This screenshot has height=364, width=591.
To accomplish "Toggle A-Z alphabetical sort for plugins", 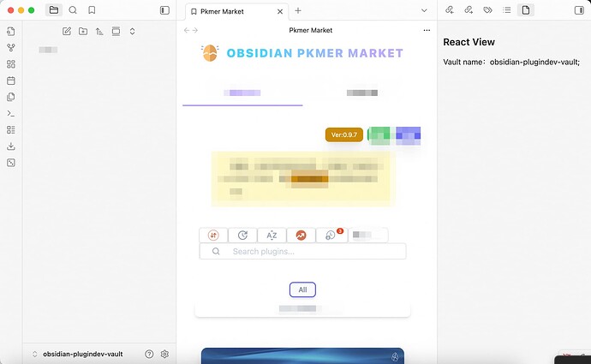I will coord(272,235).
